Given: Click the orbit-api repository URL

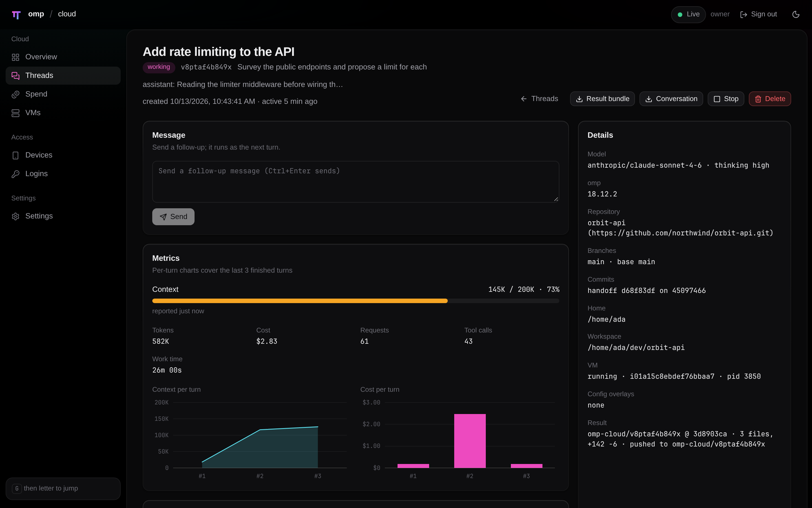Looking at the screenshot, I should coord(680,233).
